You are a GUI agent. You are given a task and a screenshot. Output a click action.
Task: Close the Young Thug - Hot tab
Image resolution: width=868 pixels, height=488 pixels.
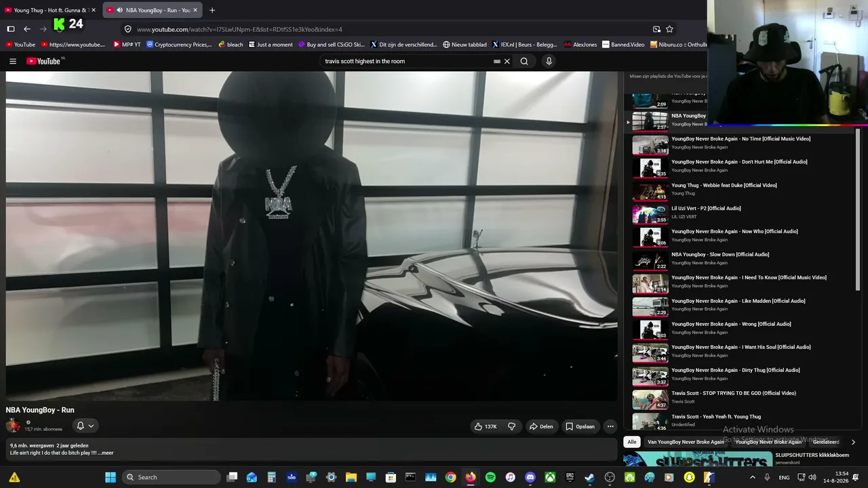pos(94,10)
